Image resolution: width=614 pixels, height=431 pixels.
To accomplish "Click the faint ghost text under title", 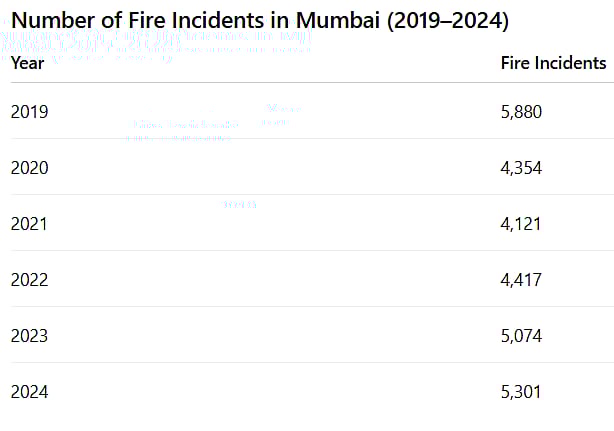I will [x=156, y=46].
